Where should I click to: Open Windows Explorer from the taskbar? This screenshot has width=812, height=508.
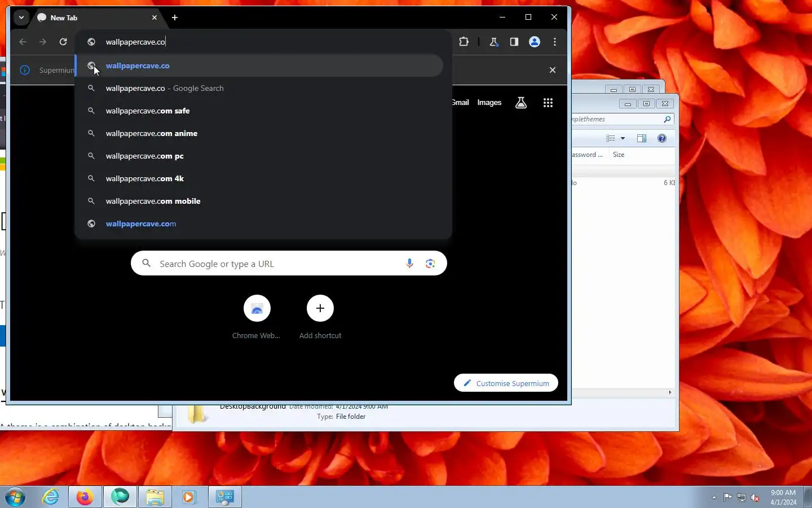click(x=155, y=497)
